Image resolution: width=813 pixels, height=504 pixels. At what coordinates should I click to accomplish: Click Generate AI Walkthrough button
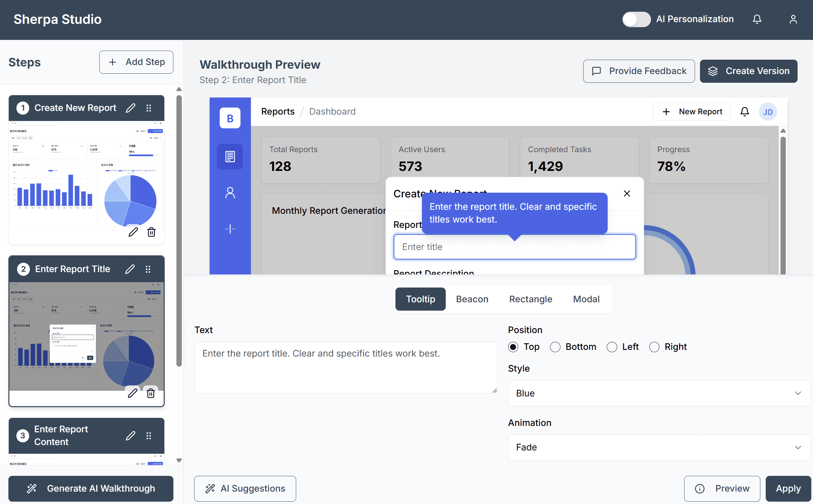tap(91, 488)
